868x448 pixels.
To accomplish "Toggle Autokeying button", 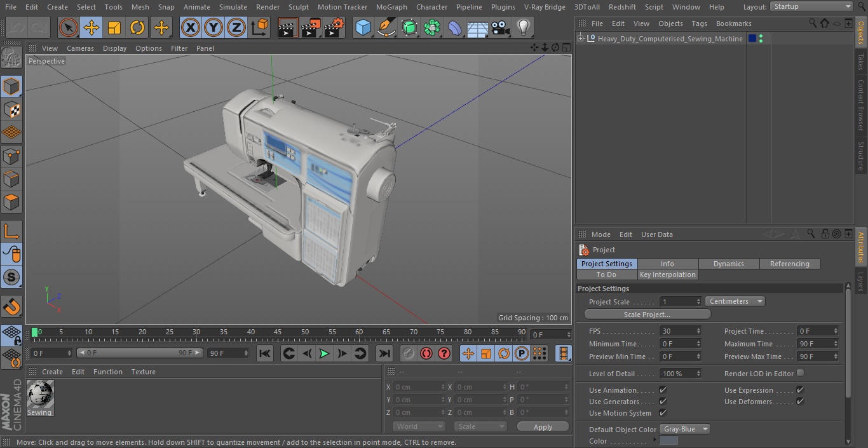I will coord(426,353).
